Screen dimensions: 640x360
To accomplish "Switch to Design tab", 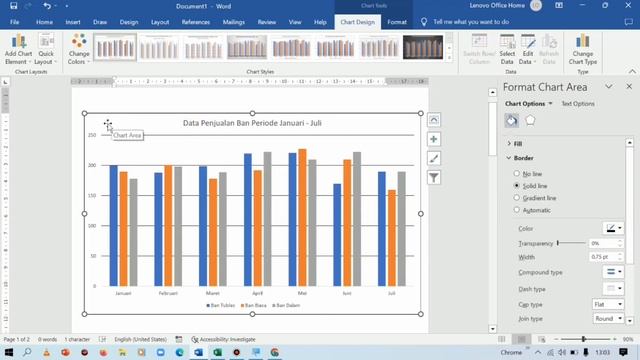I will click(129, 22).
